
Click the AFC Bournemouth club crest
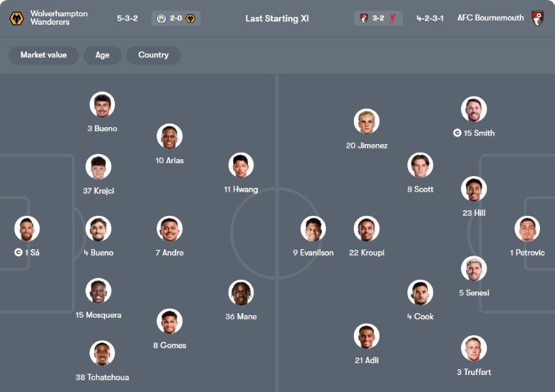[538, 18]
